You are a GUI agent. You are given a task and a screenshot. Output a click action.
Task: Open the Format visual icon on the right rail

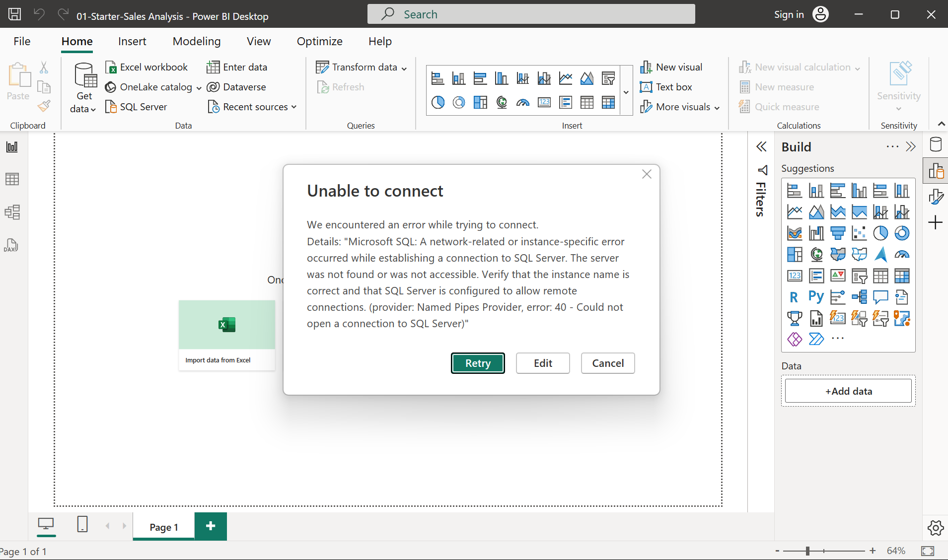936,197
